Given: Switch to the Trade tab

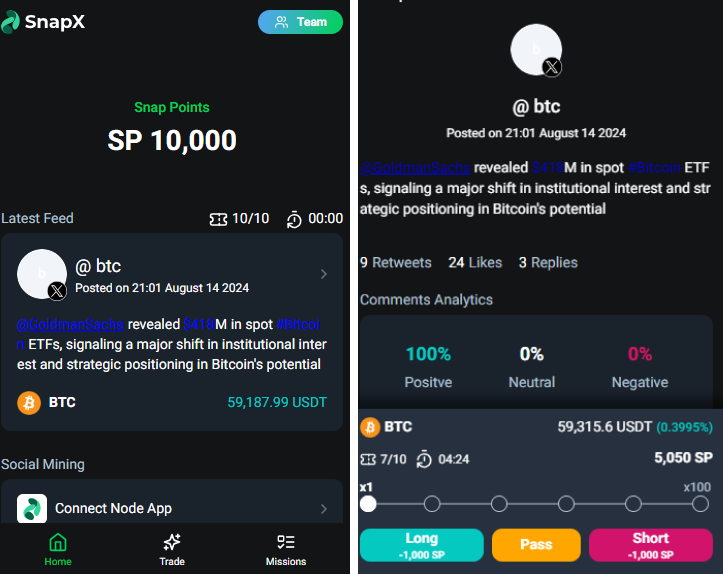Looking at the screenshot, I should tap(172, 549).
